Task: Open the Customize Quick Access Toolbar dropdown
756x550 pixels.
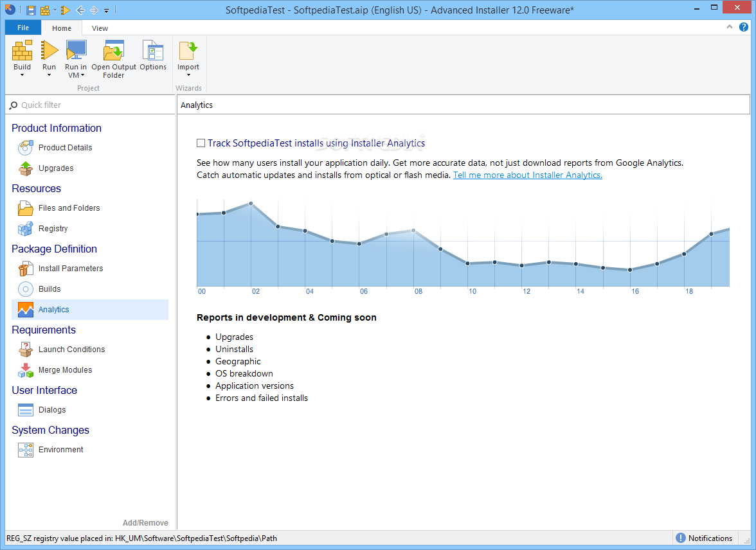Action: (x=107, y=10)
